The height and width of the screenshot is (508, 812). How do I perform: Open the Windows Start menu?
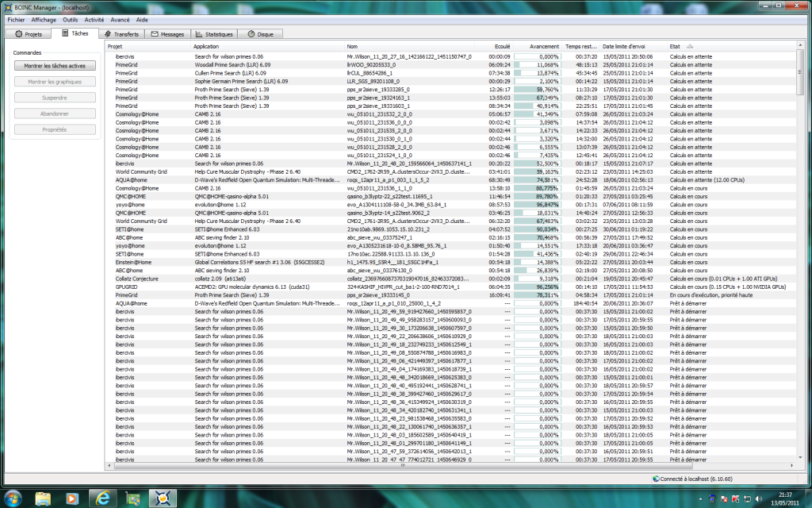[12, 498]
